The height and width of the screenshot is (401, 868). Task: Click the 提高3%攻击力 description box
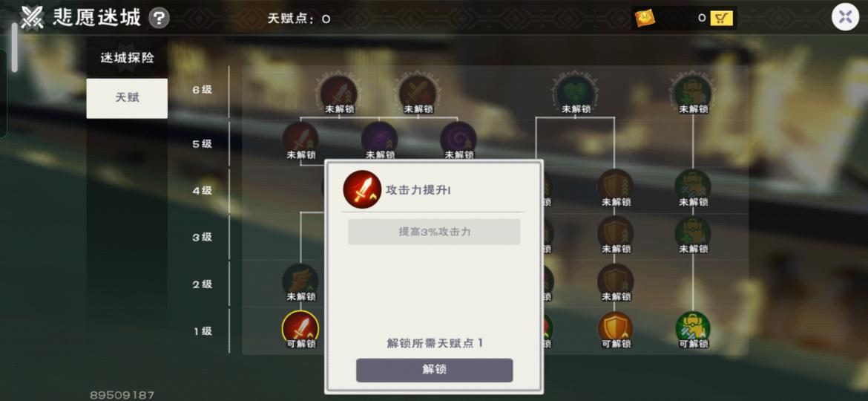(434, 232)
